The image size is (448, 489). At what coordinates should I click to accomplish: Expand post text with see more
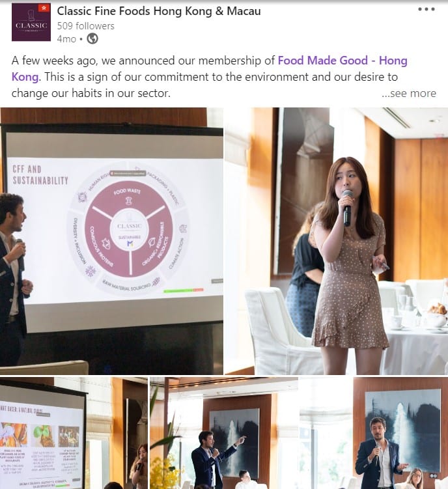coord(409,93)
